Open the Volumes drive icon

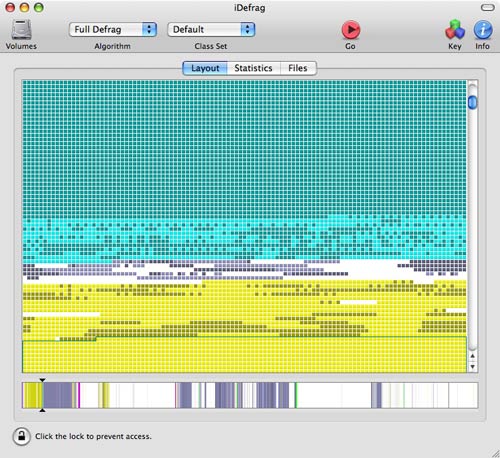pyautogui.click(x=21, y=30)
